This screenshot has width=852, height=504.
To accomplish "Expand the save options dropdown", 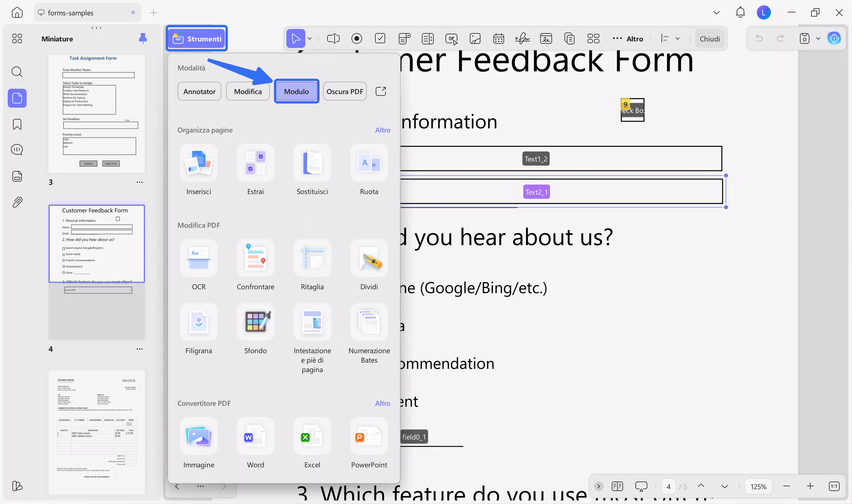I will pos(818,39).
